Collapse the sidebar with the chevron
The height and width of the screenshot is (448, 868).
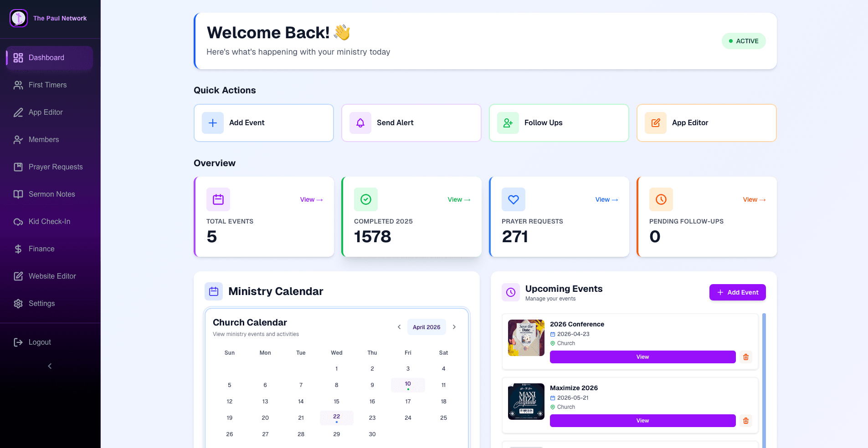50,366
